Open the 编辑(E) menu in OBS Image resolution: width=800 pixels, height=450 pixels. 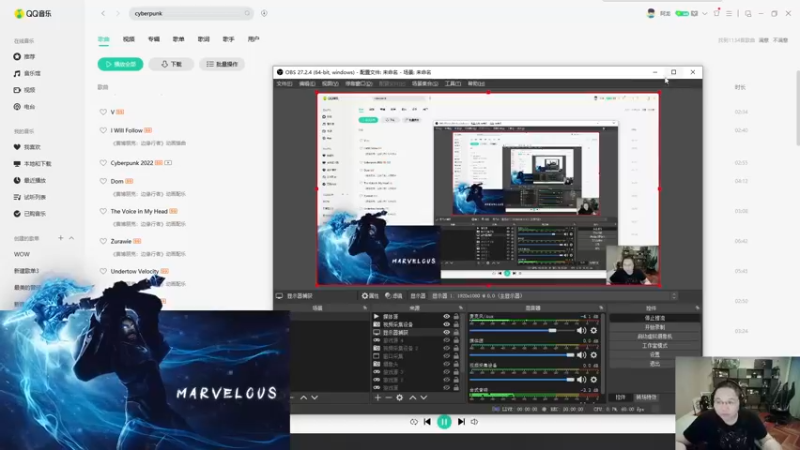click(307, 84)
